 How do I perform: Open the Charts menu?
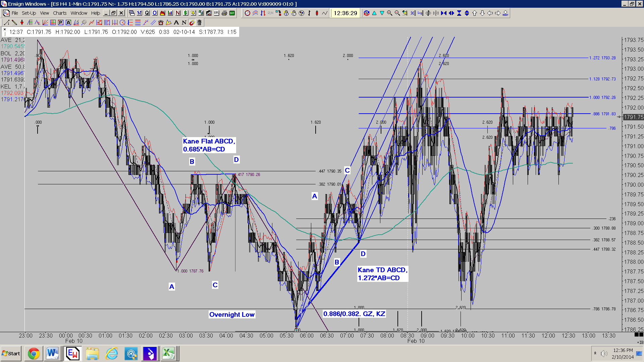tap(60, 13)
